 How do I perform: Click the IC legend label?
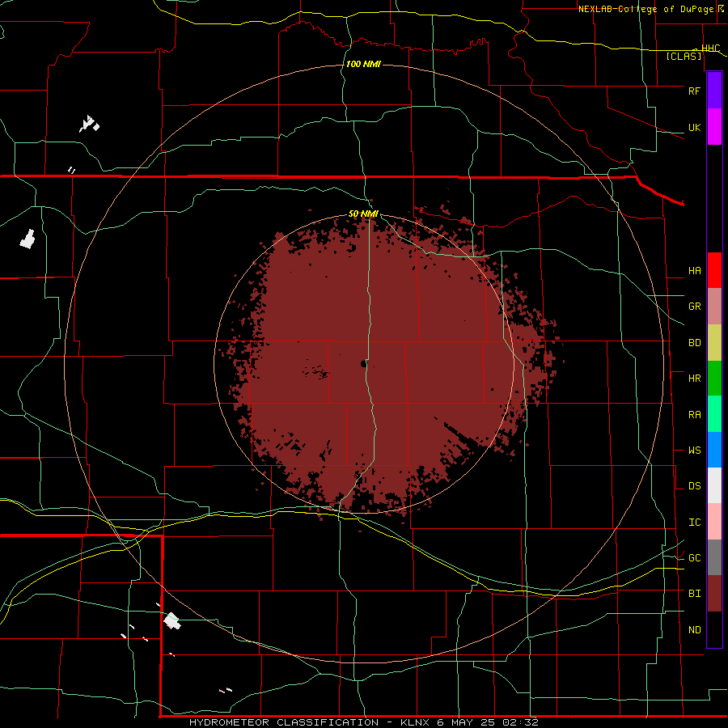[694, 522]
